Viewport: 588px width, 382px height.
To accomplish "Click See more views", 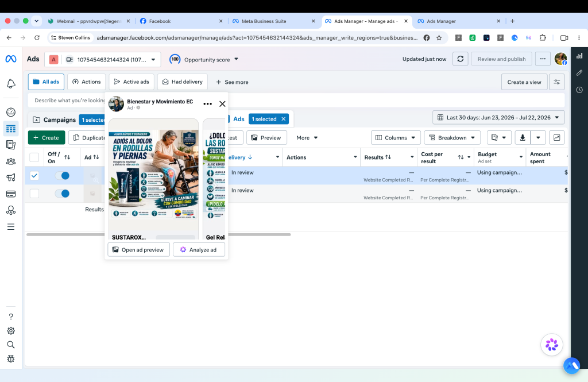I will coord(232,82).
